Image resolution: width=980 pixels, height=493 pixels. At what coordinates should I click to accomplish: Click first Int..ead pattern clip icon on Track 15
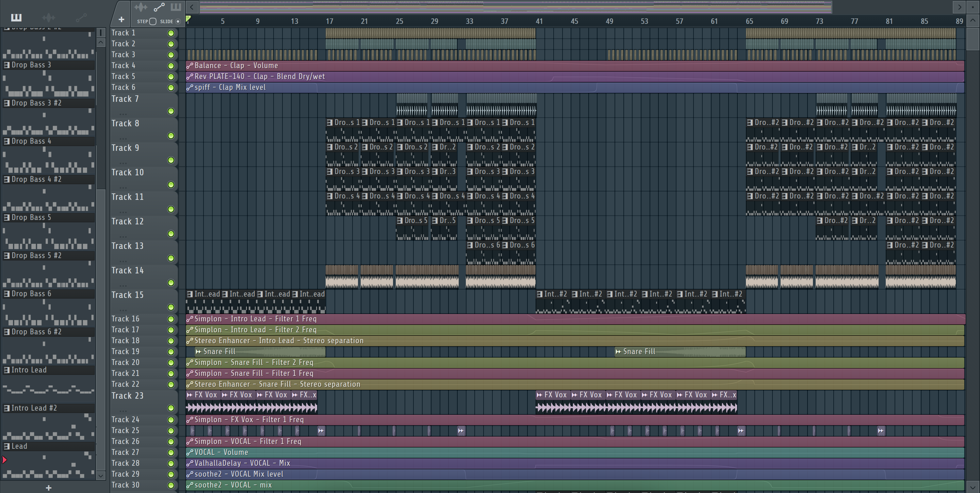(190, 294)
